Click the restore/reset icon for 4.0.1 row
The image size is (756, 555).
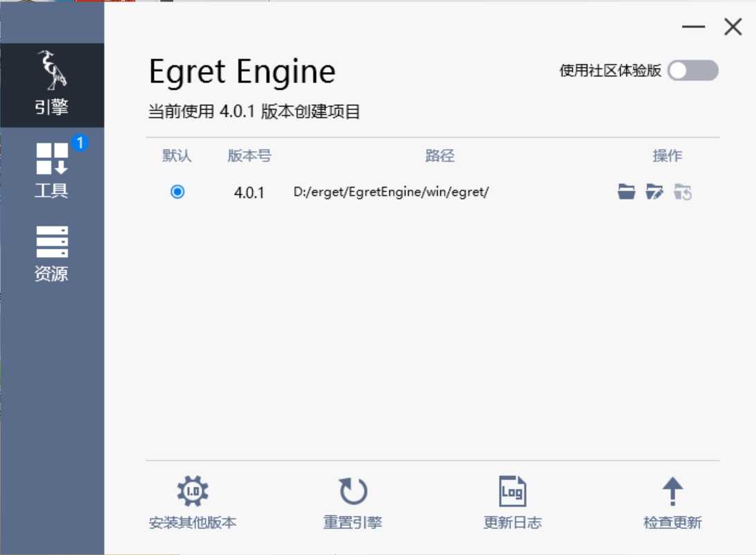[x=683, y=191]
